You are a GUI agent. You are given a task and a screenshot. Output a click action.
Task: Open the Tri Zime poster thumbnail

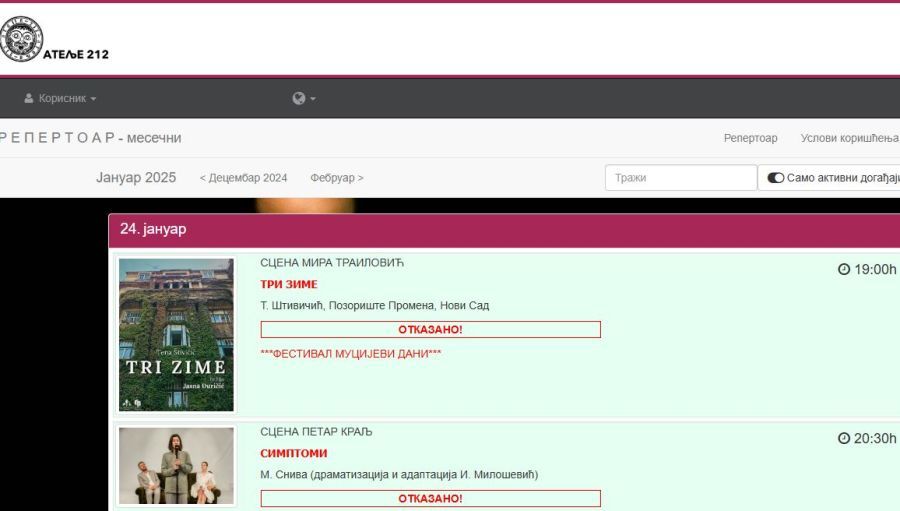coord(176,335)
